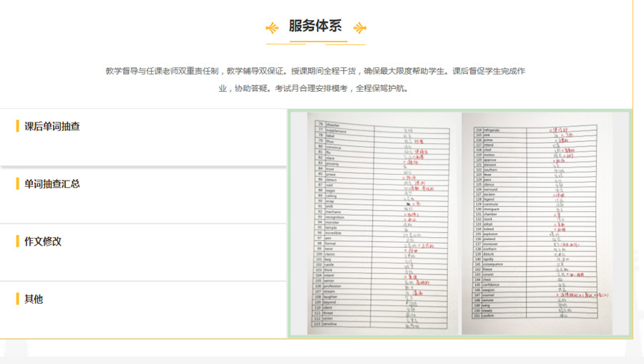Show the 其他 tab content
The image size is (644, 364).
[34, 299]
